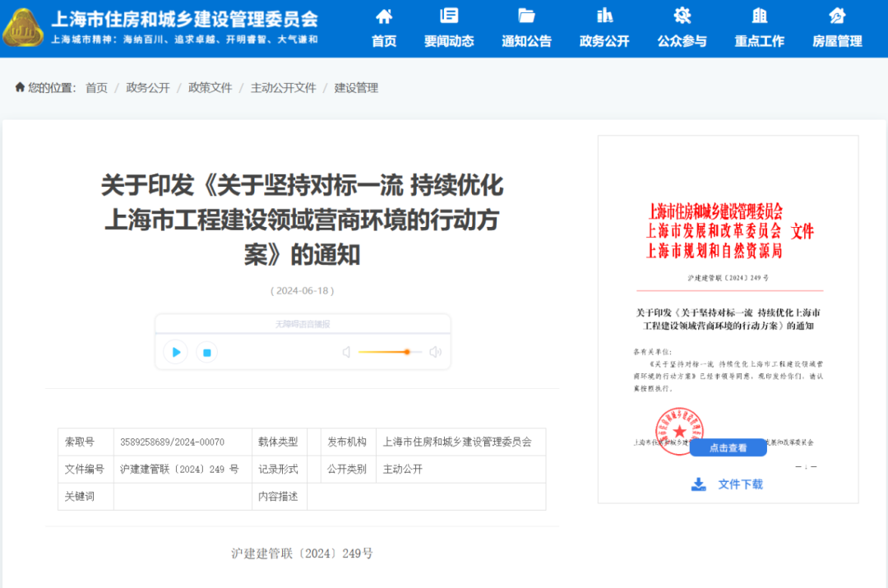The height and width of the screenshot is (588, 888).
Task: Adjust the orange audio volume slider
Action: [406, 352]
